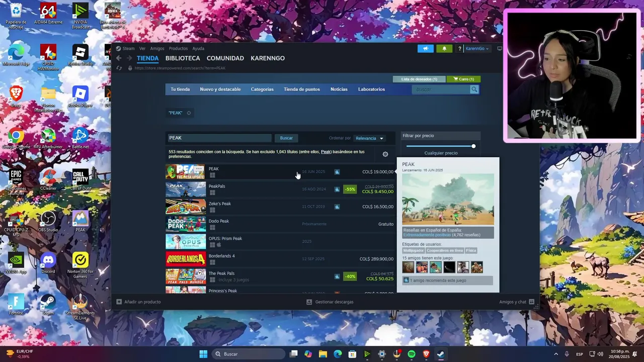Screen dimensions: 644x362
Task: Open the Tu tienda store menu
Action: coord(180,89)
